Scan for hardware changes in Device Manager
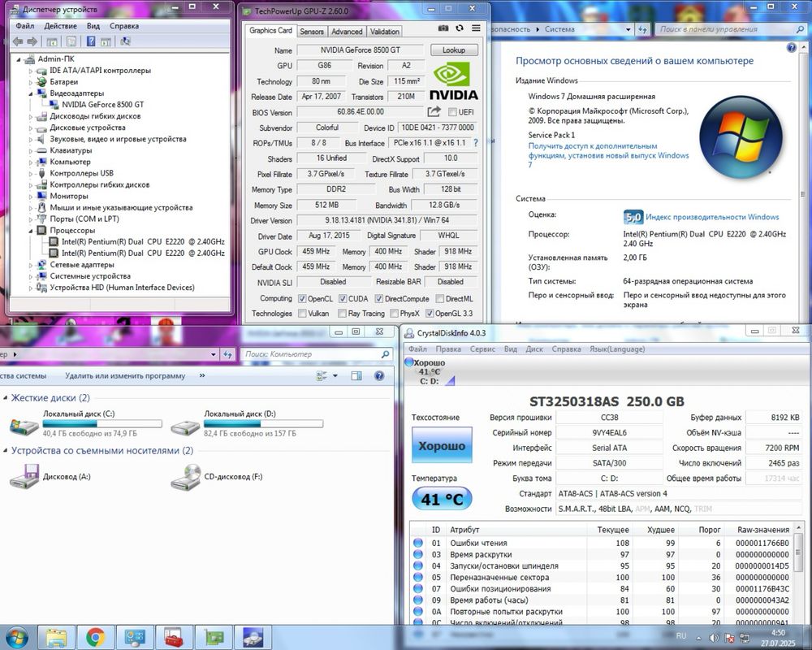This screenshot has width=812, height=650. [125, 41]
